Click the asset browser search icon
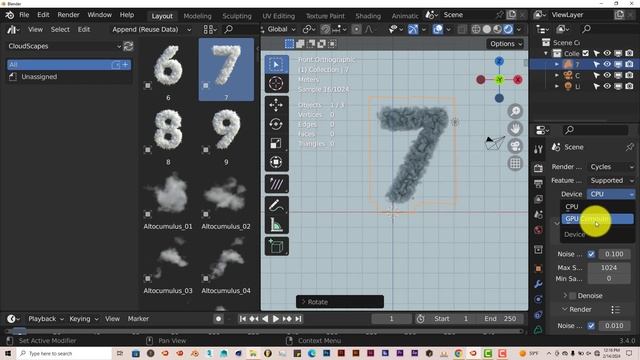640x360 pixels. click(229, 29)
